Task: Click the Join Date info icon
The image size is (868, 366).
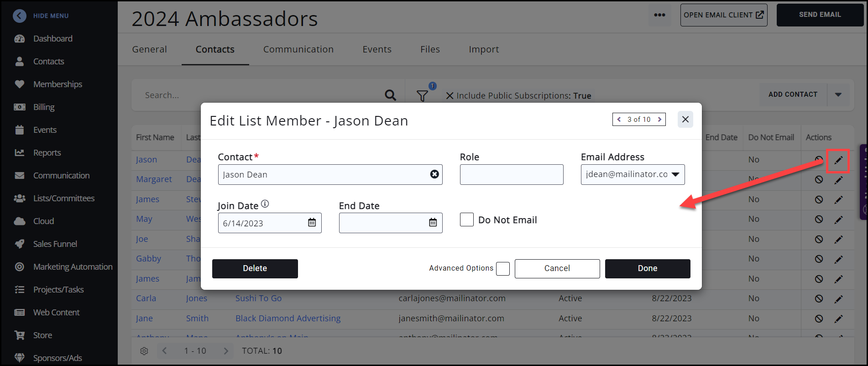Action: (265, 204)
